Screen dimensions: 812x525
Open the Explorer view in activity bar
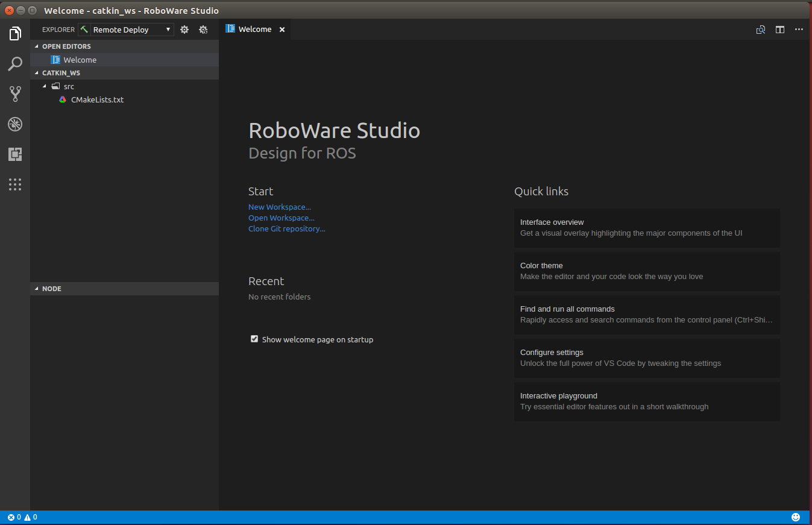point(15,34)
